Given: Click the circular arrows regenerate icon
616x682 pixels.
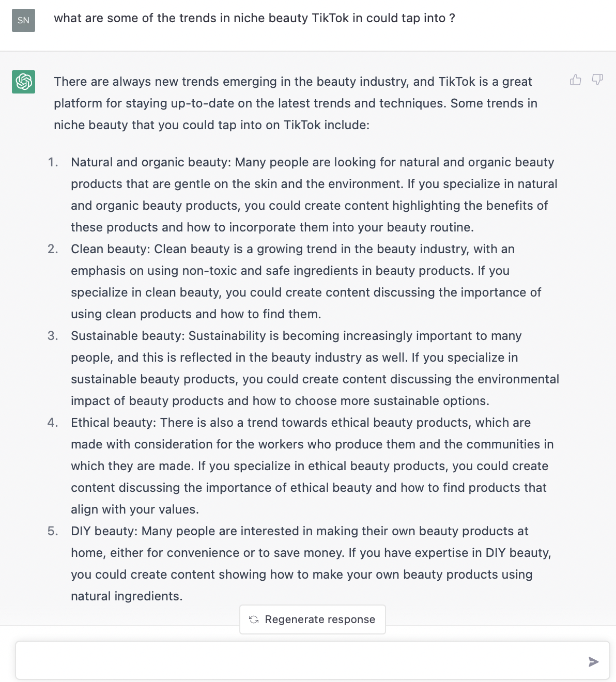Looking at the screenshot, I should 254,619.
